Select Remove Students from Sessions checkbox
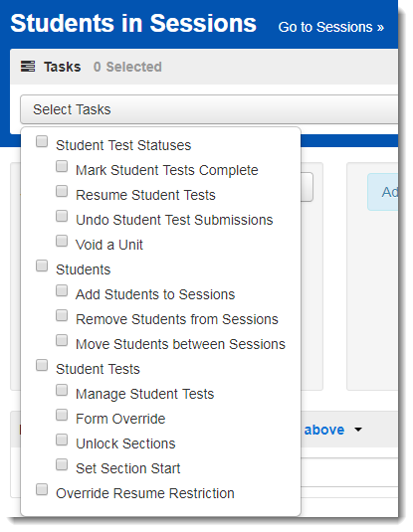The image size is (413, 532). click(x=62, y=315)
